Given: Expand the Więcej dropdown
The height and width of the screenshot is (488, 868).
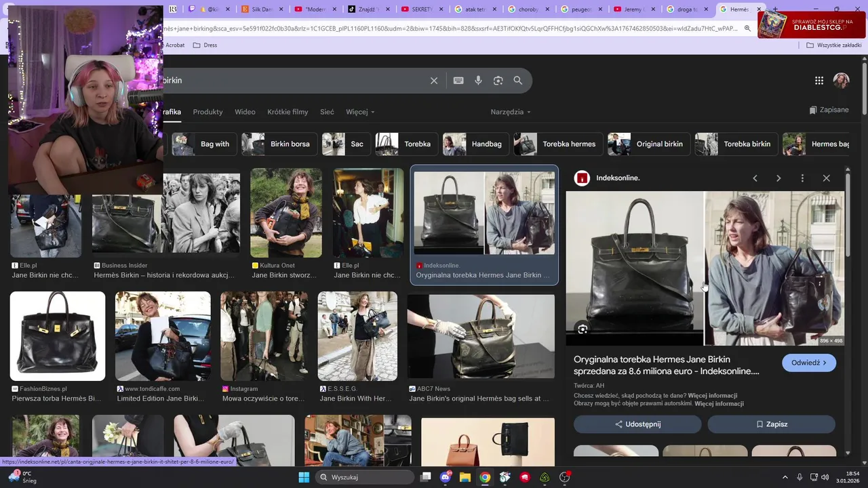Looking at the screenshot, I should click(360, 112).
